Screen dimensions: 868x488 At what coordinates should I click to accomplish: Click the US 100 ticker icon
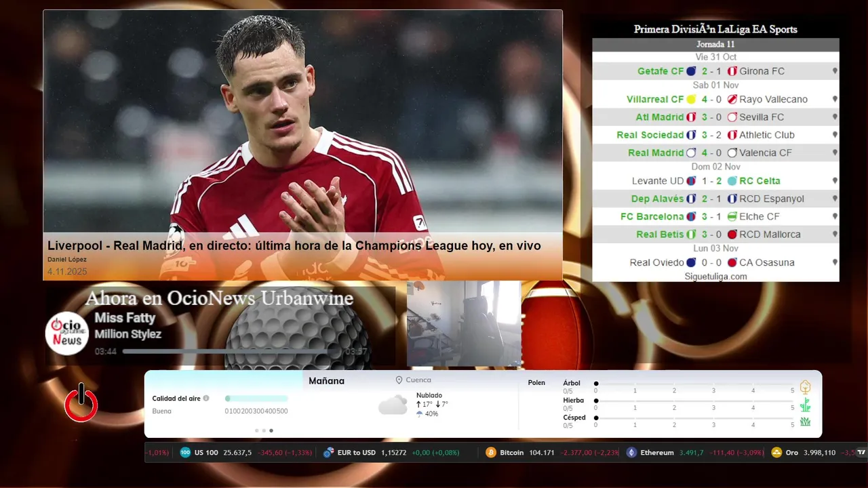pos(185,453)
